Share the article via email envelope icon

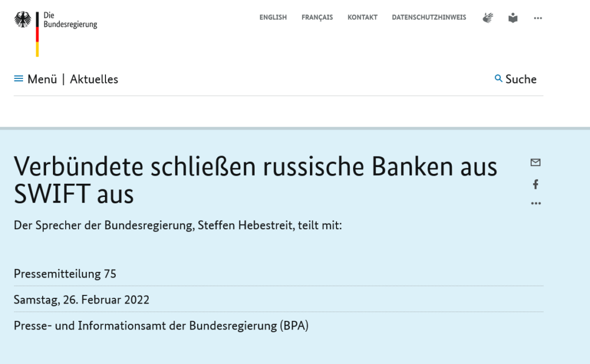pos(535,162)
